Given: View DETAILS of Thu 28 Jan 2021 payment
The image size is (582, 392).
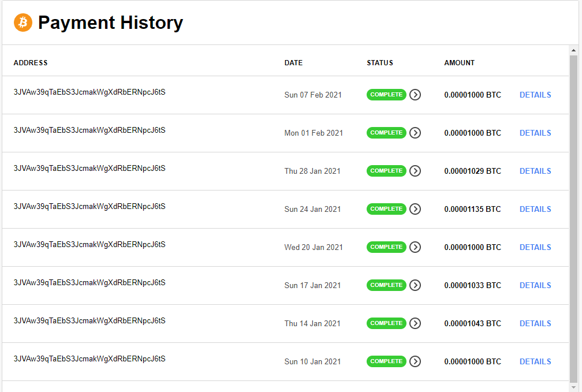Looking at the screenshot, I should click(535, 171).
